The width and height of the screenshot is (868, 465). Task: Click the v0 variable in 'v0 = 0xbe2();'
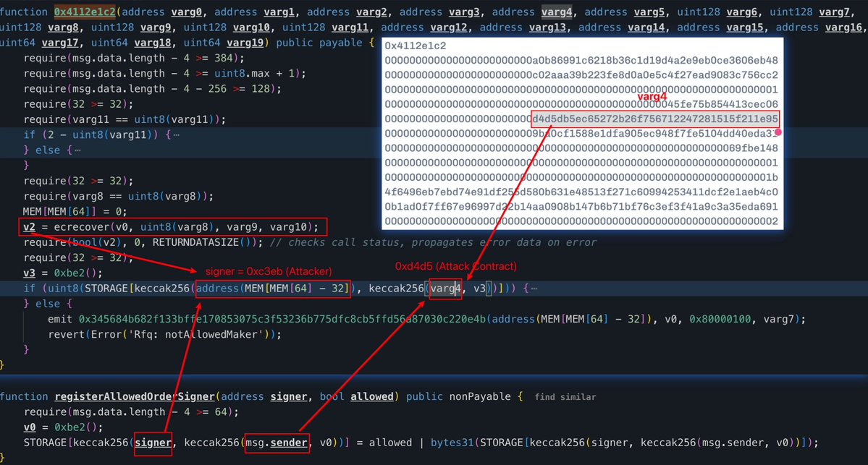[29, 427]
